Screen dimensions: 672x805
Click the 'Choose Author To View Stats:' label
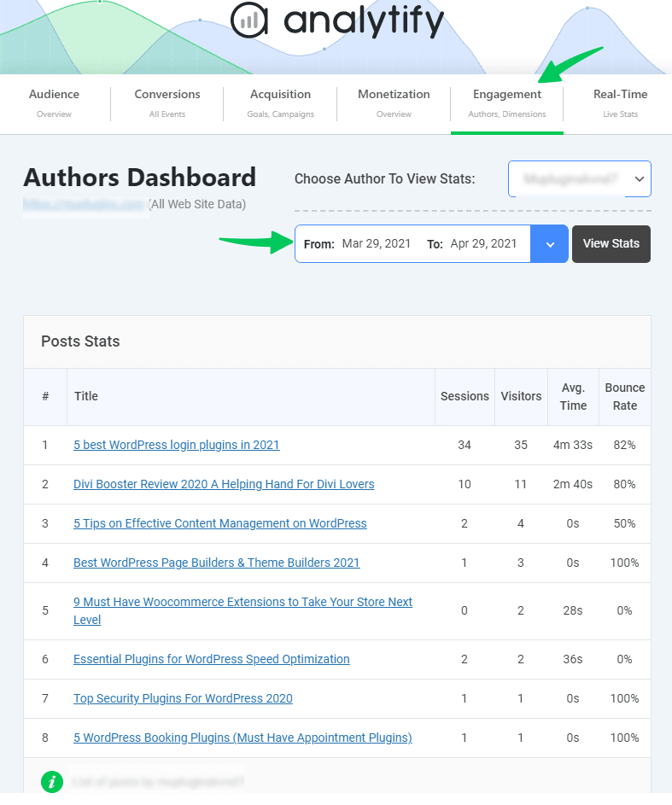384,178
